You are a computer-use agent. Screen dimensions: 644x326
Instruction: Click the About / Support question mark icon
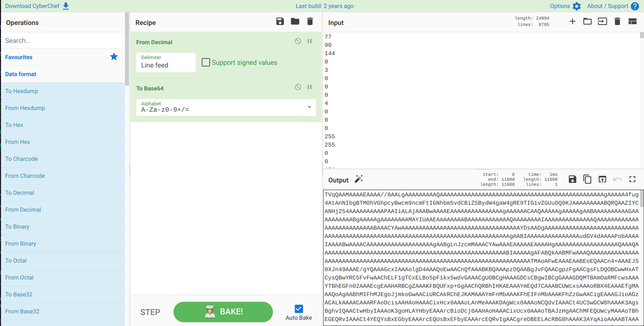(x=635, y=6)
